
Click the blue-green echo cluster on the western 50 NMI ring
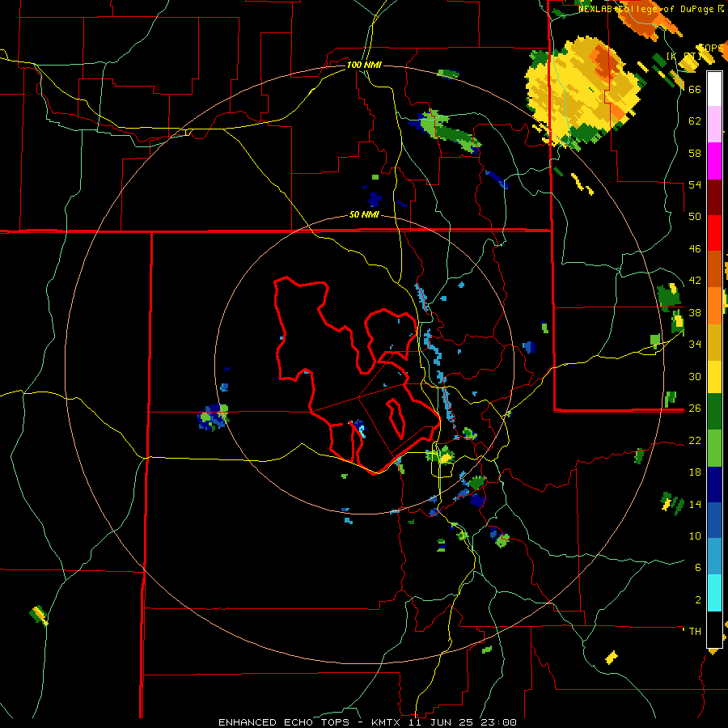coord(214,417)
